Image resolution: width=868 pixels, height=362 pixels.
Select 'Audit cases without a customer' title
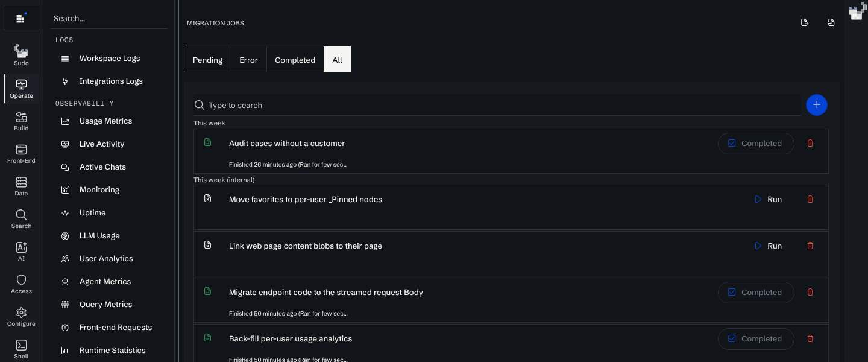(x=287, y=144)
